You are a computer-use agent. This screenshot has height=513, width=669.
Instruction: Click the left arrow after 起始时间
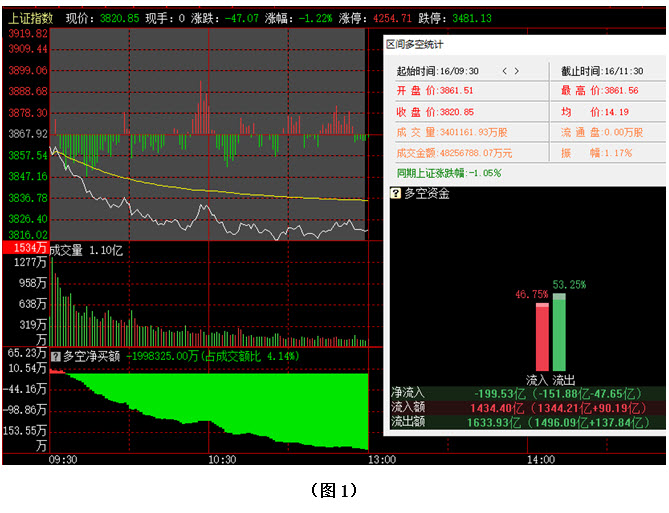(504, 71)
